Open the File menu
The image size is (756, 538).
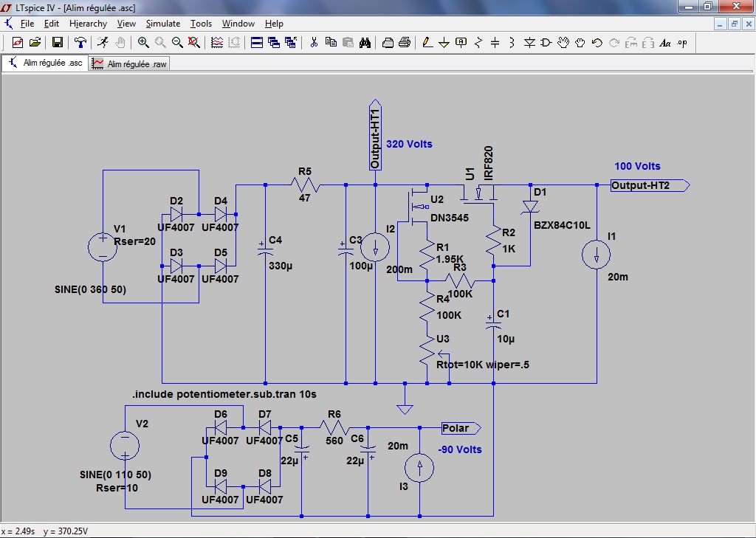(x=27, y=24)
